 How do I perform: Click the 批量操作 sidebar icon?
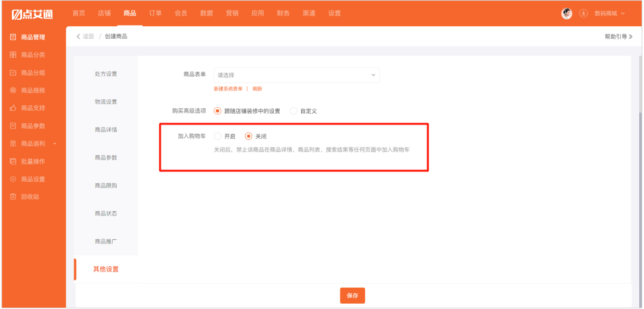(x=13, y=161)
